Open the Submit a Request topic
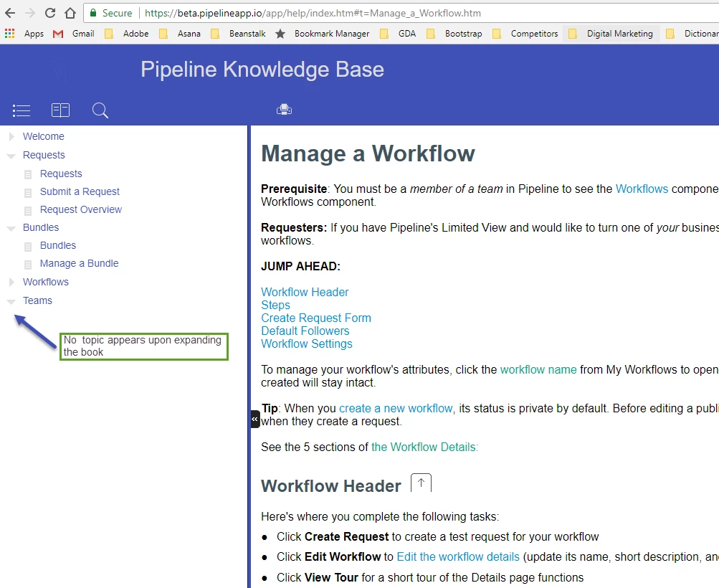 click(80, 191)
